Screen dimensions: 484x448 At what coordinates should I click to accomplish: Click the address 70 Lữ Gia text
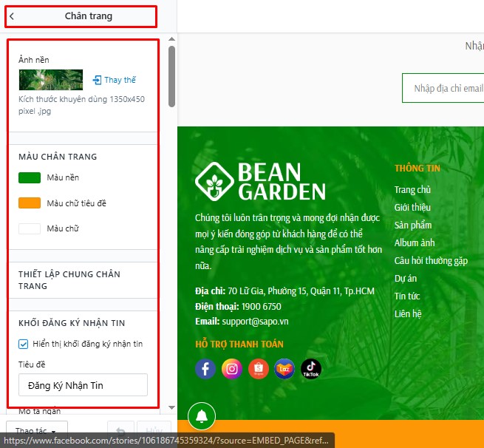tap(301, 291)
